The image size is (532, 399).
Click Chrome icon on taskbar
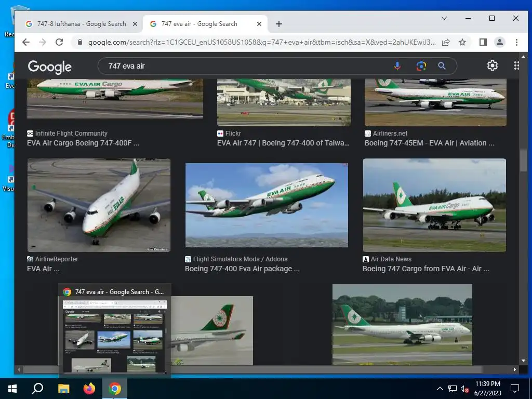(115, 389)
